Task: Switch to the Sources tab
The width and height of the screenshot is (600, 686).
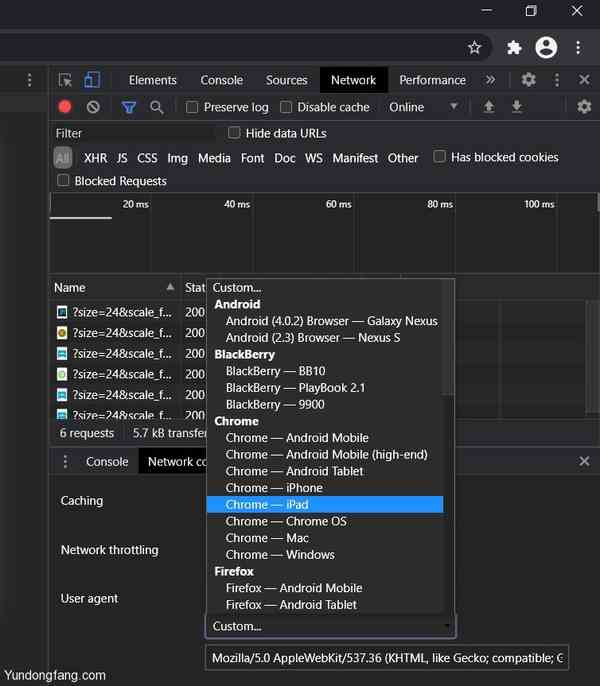Action: tap(287, 80)
